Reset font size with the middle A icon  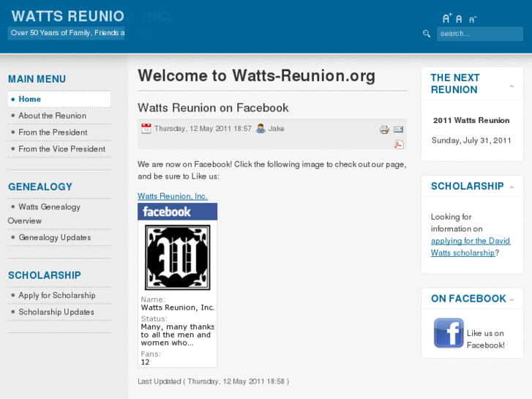pos(459,19)
